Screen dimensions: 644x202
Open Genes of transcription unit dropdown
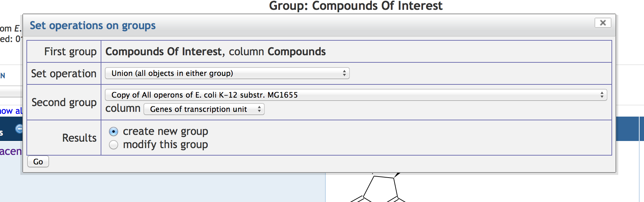[x=203, y=109]
